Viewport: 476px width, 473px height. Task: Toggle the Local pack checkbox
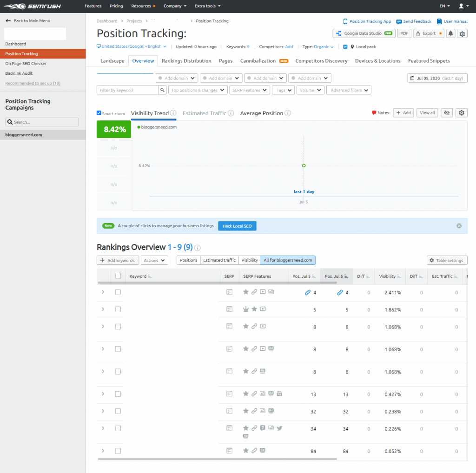(345, 47)
